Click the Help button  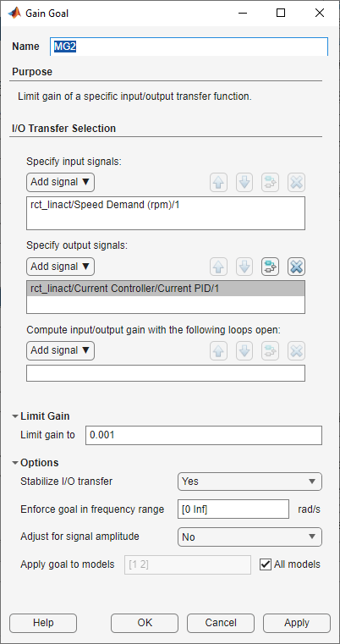pyautogui.click(x=43, y=623)
